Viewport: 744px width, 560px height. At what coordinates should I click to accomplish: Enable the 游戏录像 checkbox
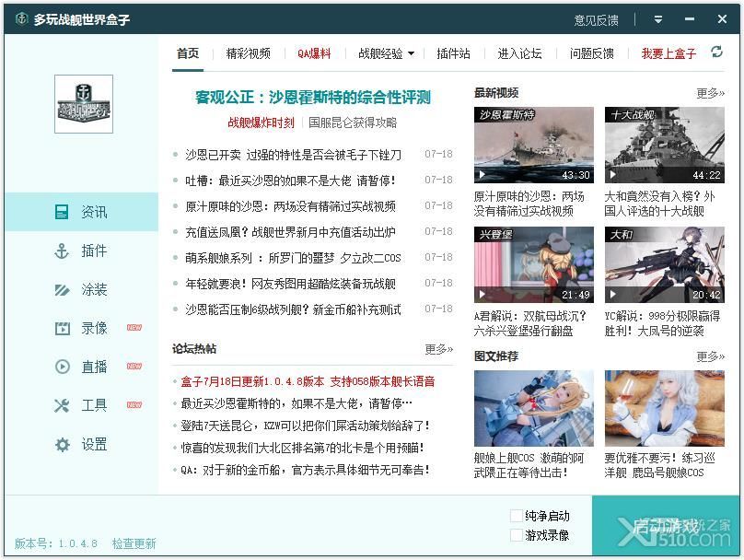point(517,535)
